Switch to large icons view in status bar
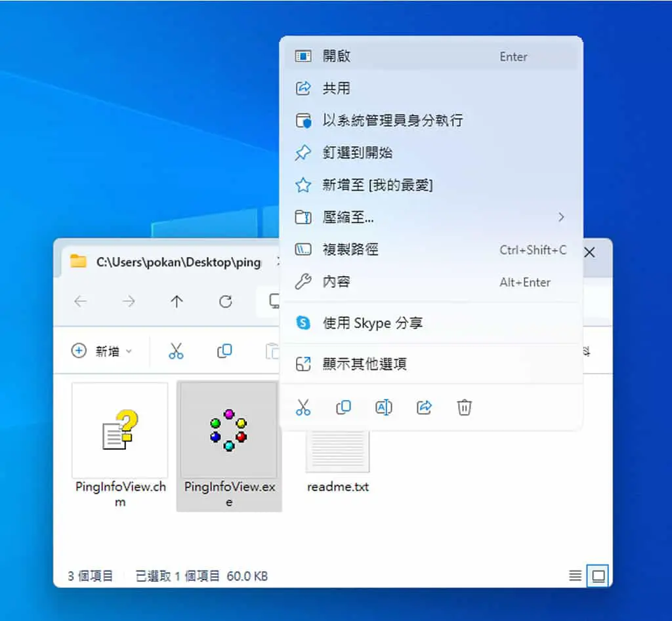The image size is (672, 621). pos(598,576)
